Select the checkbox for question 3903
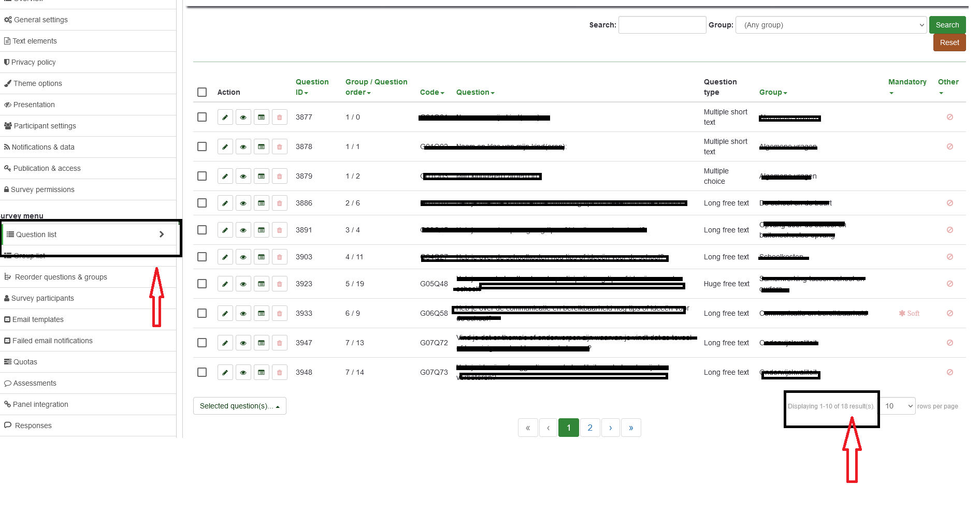 point(202,257)
